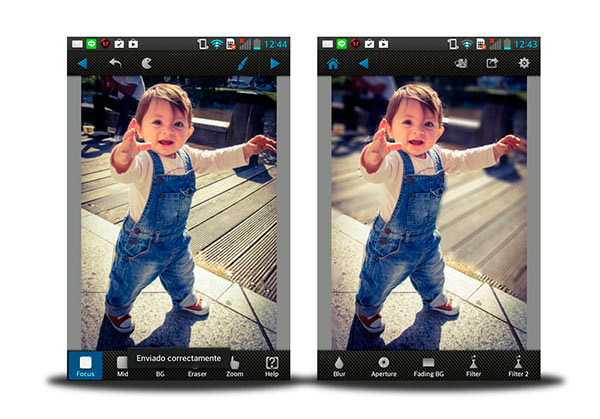Open Help with the question mark icon
600x419 pixels.
point(272,367)
